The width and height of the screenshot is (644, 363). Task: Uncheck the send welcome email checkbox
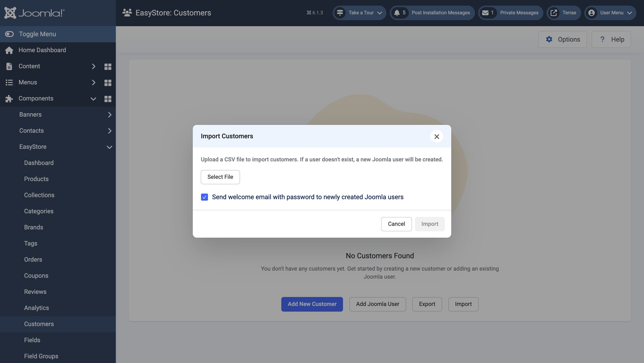pyautogui.click(x=204, y=197)
